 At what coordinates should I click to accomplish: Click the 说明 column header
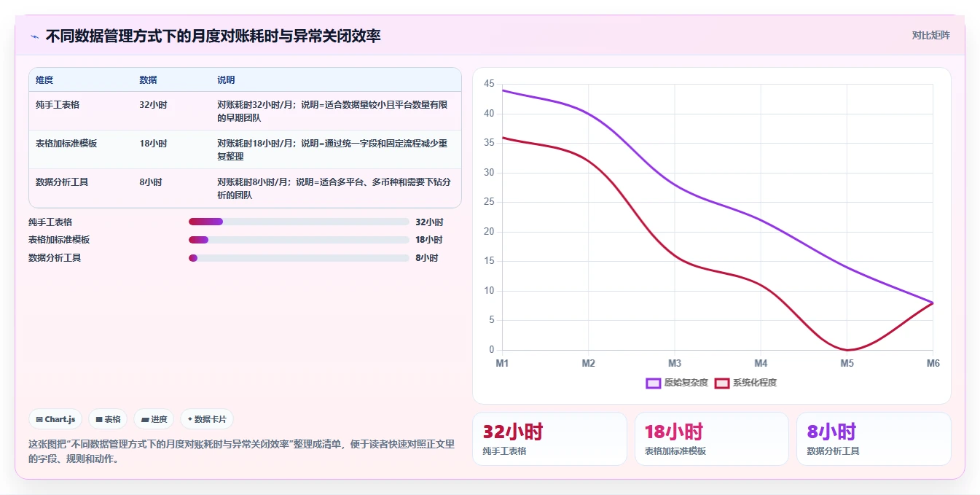[x=226, y=80]
